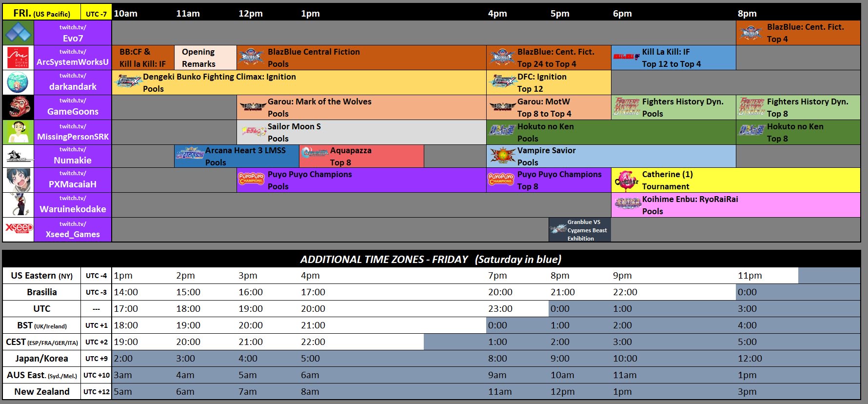
Task: Click "9am" in the AUS East row
Action: [497, 375]
